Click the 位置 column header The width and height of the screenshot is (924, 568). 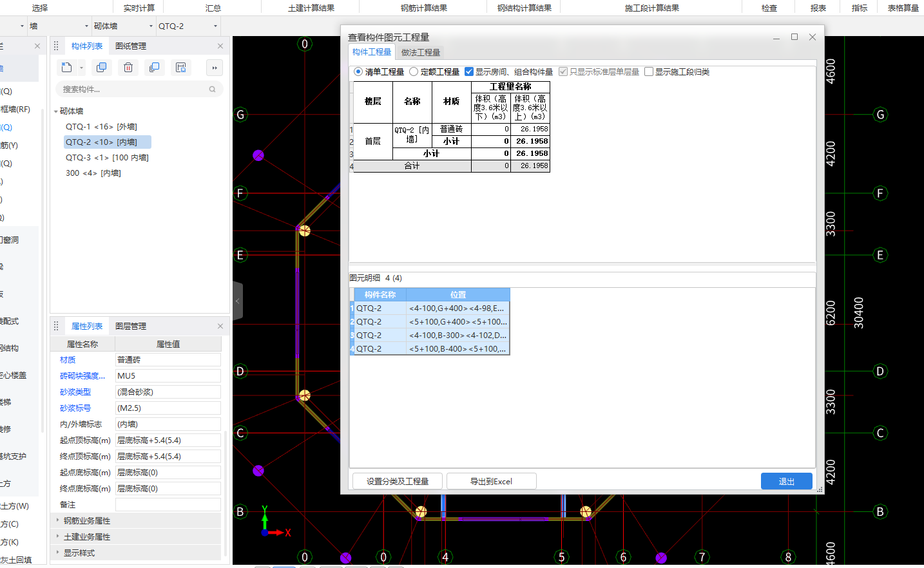[x=458, y=295]
